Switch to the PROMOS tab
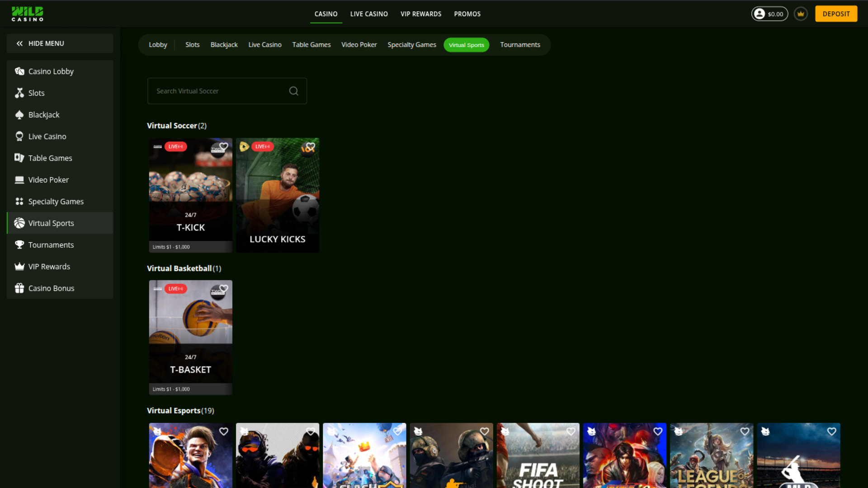Viewport: 868px width, 488px height. pos(467,14)
